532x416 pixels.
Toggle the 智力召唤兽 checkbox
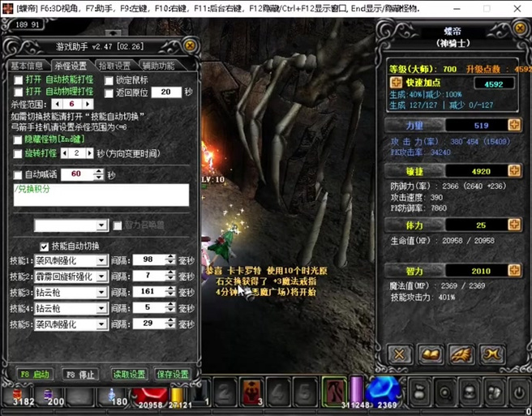(118, 225)
